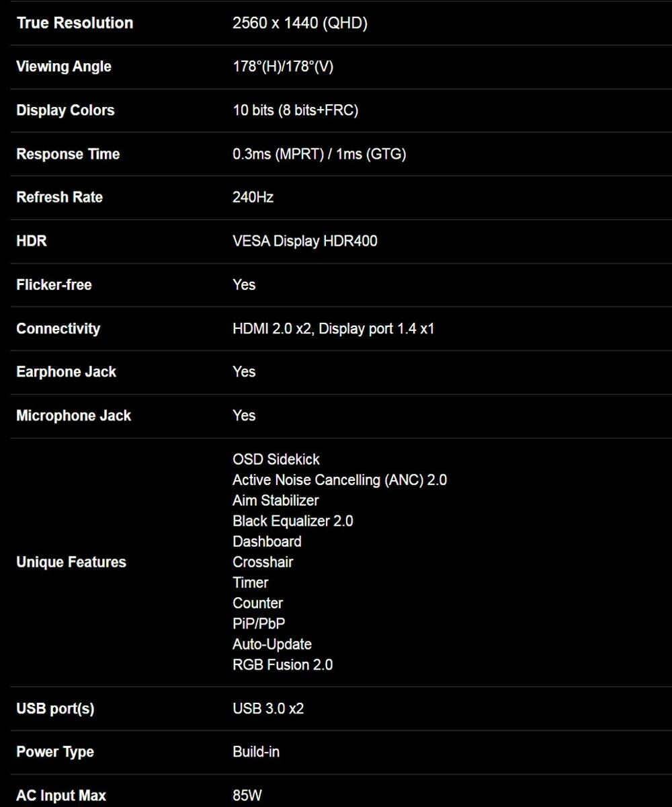The width and height of the screenshot is (672, 807).
Task: Select the HDMI 2.0 x2, Display port value
Action: [333, 328]
